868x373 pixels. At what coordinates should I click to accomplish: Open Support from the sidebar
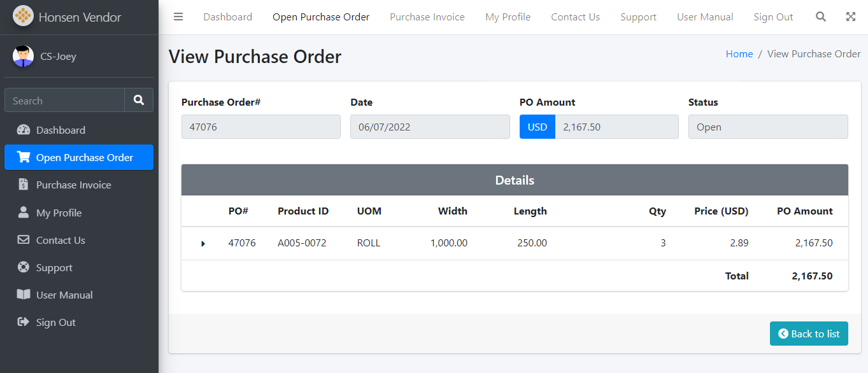click(54, 268)
